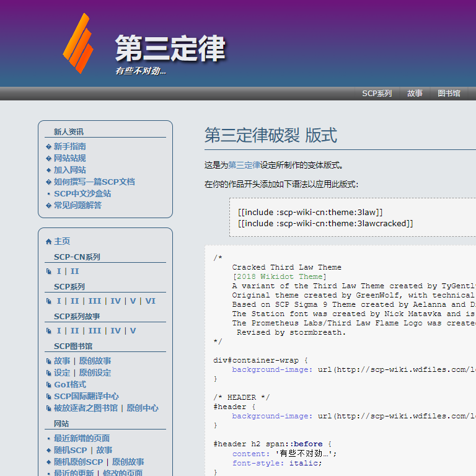Viewport: 476px width, 476px height.
Task: Click the icon beside 被放逐者之图书馆
Action: pyautogui.click(x=49, y=408)
